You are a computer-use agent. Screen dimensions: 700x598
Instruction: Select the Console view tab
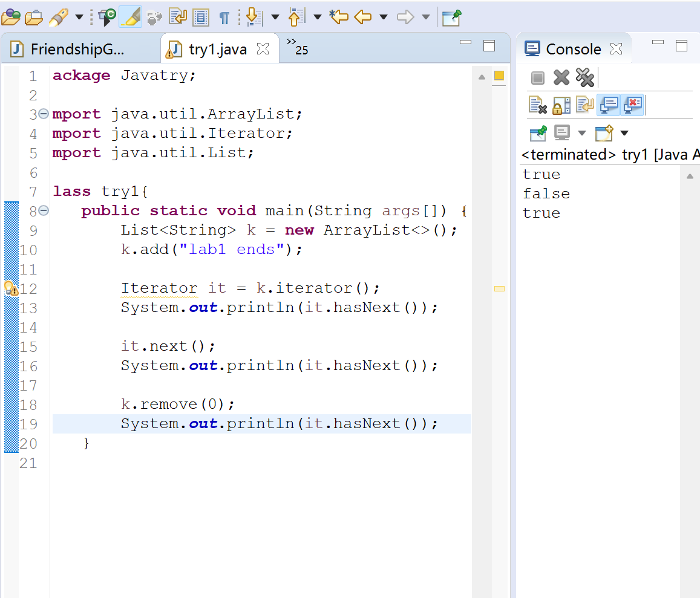[x=573, y=48]
